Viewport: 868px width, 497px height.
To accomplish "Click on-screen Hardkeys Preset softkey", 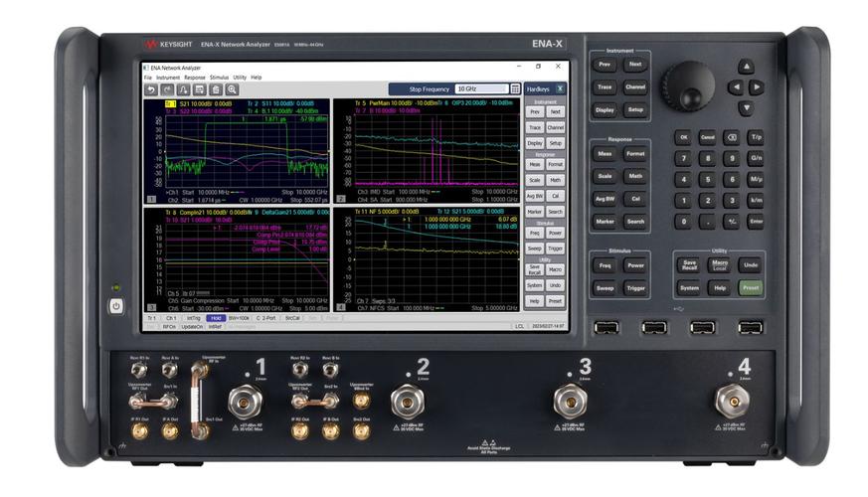I will pos(555,301).
